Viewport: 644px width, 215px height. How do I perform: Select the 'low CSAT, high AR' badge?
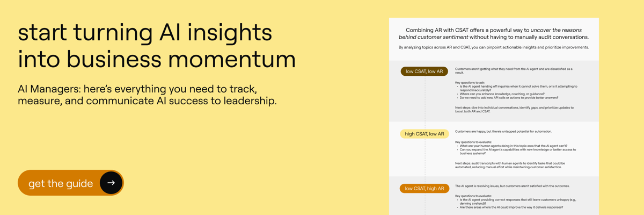point(425,189)
